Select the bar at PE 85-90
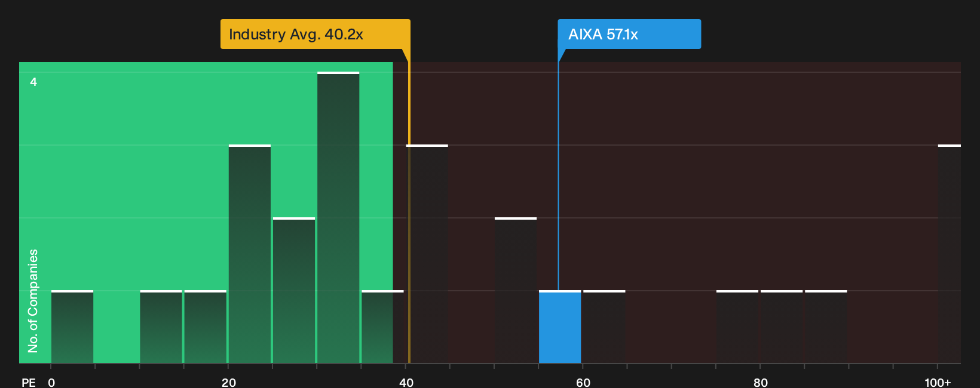 [826, 327]
